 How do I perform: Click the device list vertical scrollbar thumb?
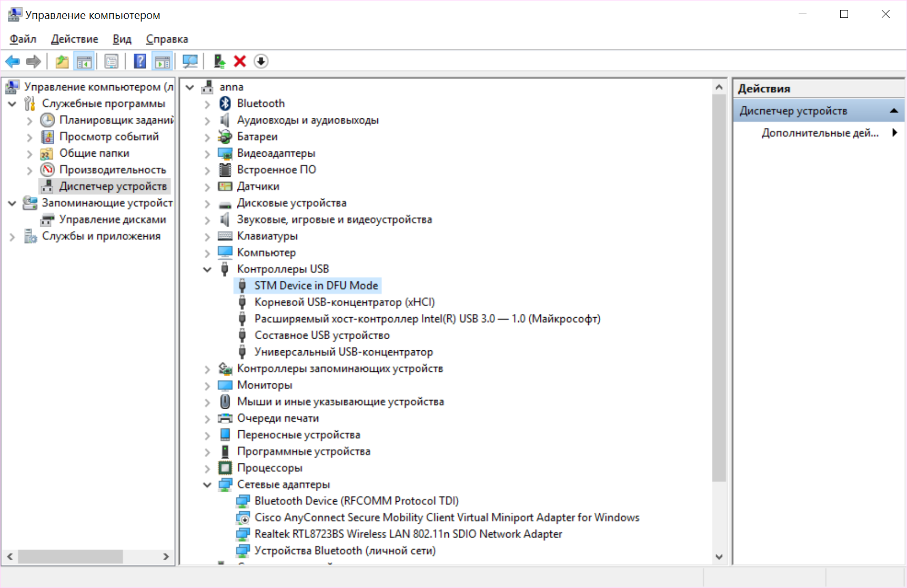719,288
